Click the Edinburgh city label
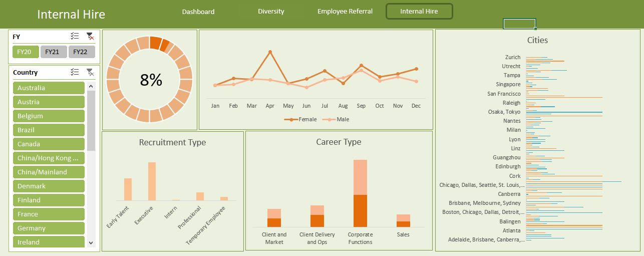 pyautogui.click(x=508, y=166)
